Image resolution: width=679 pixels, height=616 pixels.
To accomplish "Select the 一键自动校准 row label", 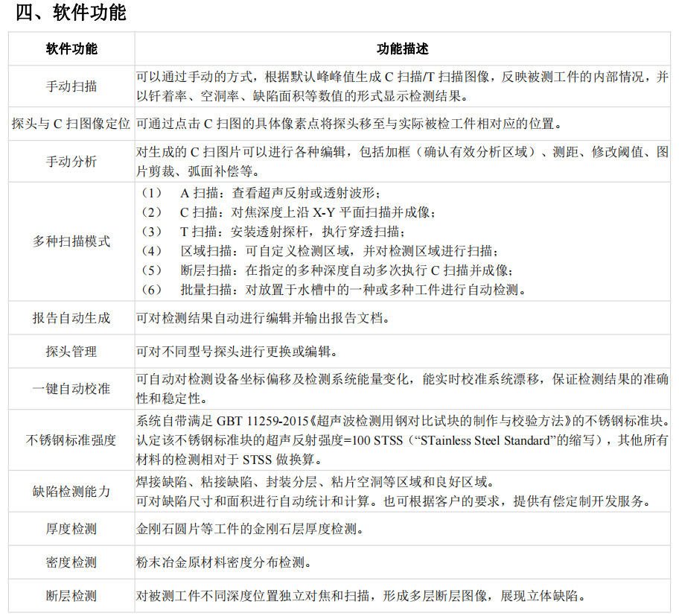I will pos(71,389).
